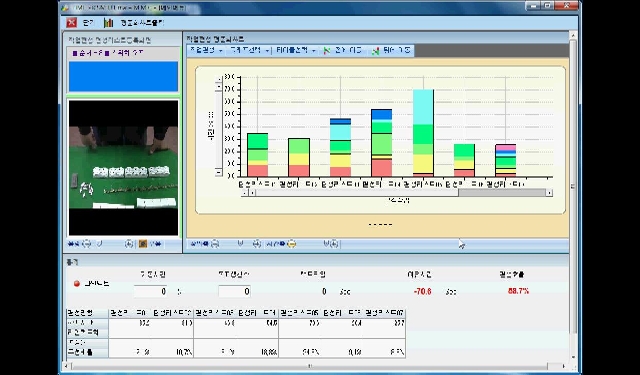Viewport: 640px width, 375px height.
Task: Click the bar chart icon in top toolbar
Action: tap(108, 23)
